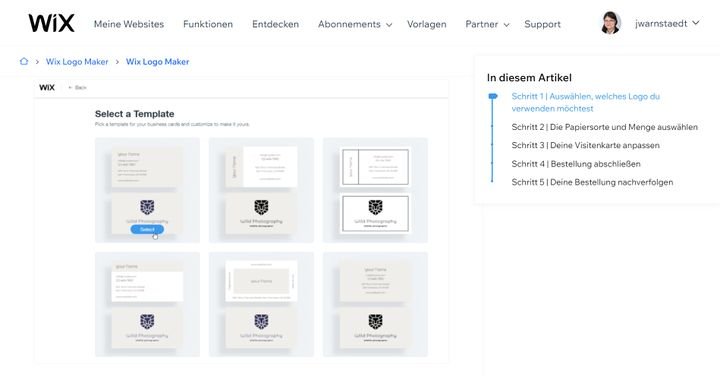Expand the Abonnements dropdown
This screenshot has height=376, width=720.
coord(354,24)
